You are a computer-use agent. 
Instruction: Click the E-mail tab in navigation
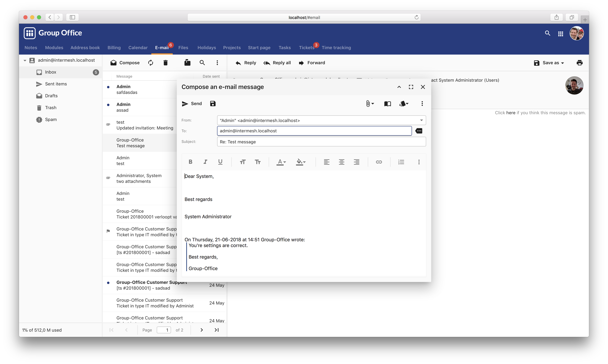(x=162, y=47)
